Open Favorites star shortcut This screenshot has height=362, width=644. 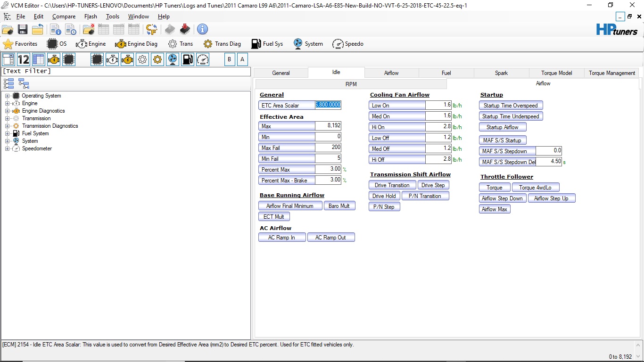(20, 44)
